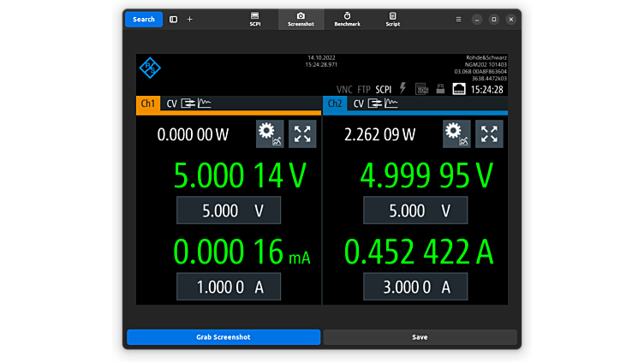The height and width of the screenshot is (362, 644).
Task: Select Ch1 voltage setpoint 5.000 V field
Action: [x=228, y=211]
